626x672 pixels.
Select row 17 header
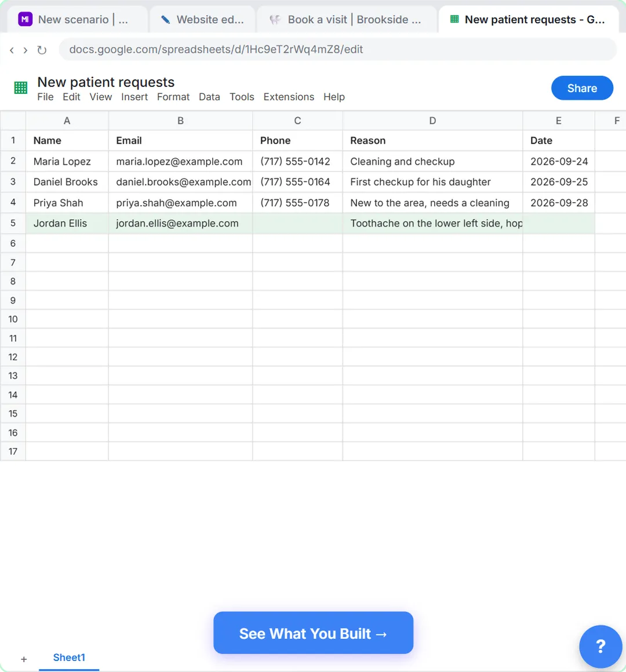(13, 451)
